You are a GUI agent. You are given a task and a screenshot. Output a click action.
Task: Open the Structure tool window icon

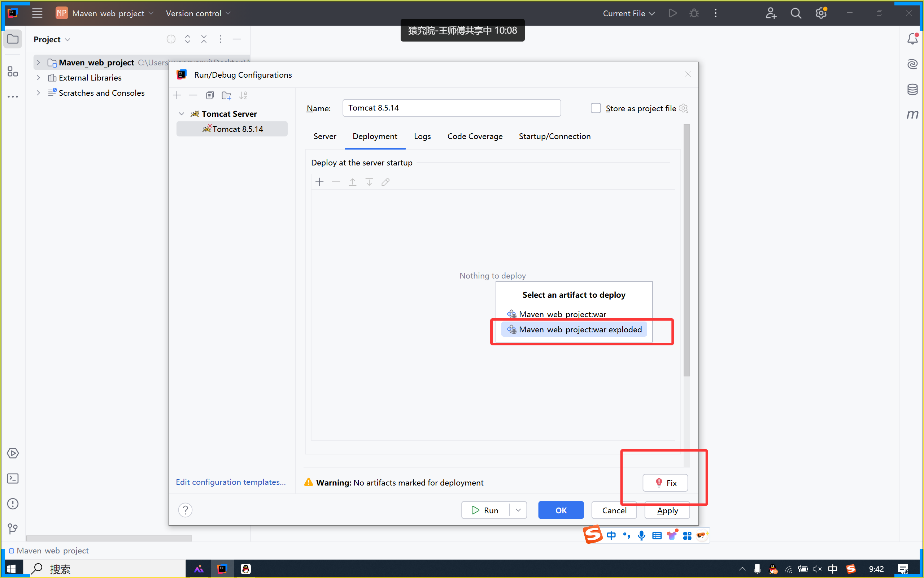(x=13, y=72)
